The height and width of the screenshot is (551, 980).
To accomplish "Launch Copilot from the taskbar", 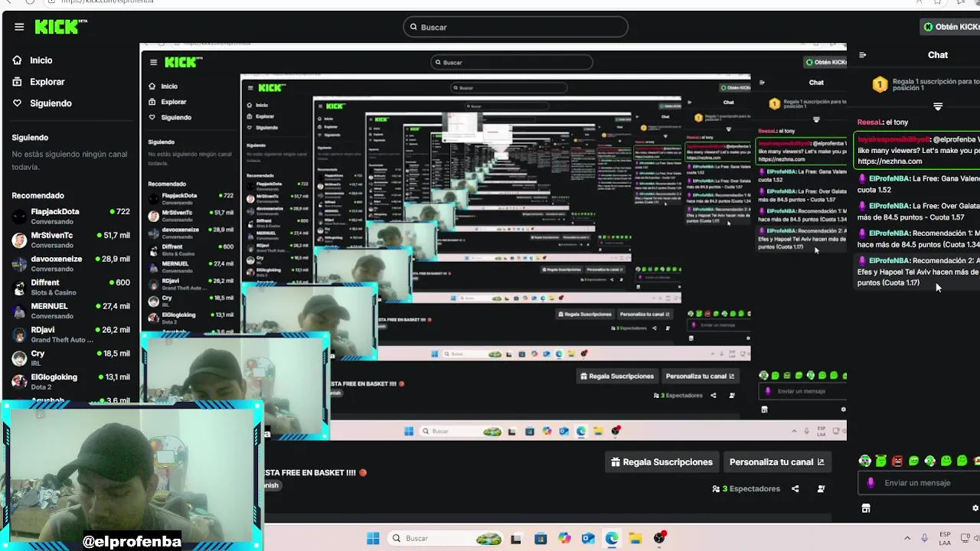I will click(x=564, y=539).
